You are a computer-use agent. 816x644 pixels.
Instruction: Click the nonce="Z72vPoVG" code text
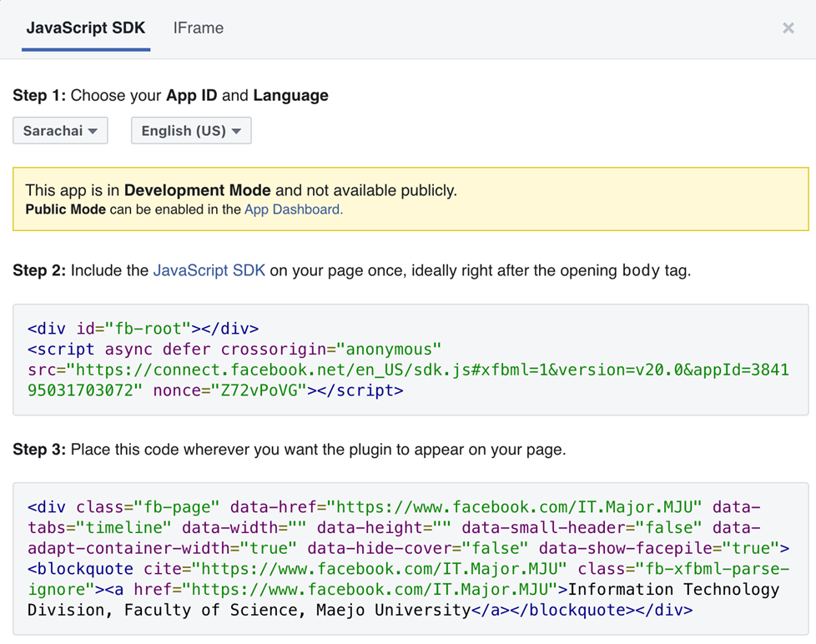point(230,390)
